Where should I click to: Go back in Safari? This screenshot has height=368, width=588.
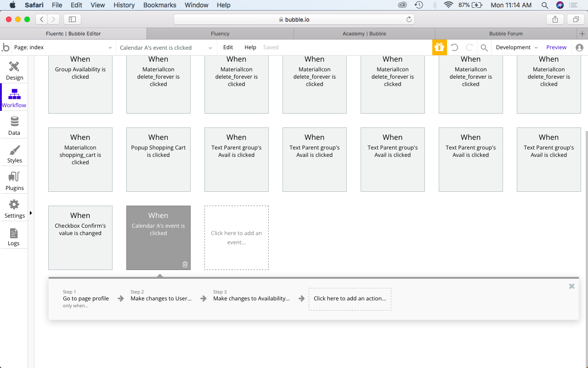42,19
